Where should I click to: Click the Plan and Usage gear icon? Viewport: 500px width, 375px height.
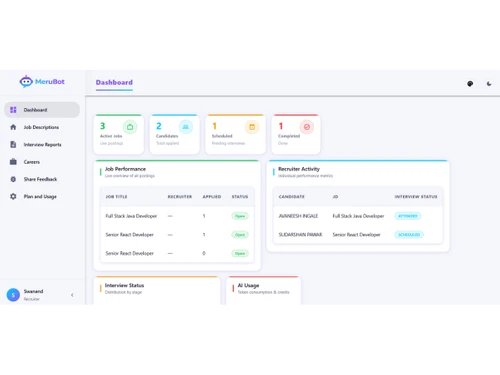pos(13,196)
